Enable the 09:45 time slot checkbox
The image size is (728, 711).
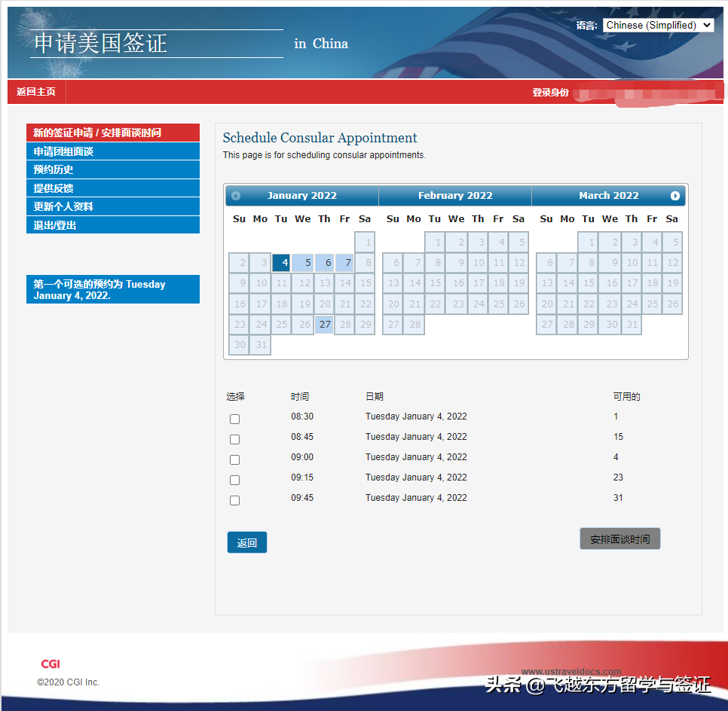point(235,501)
